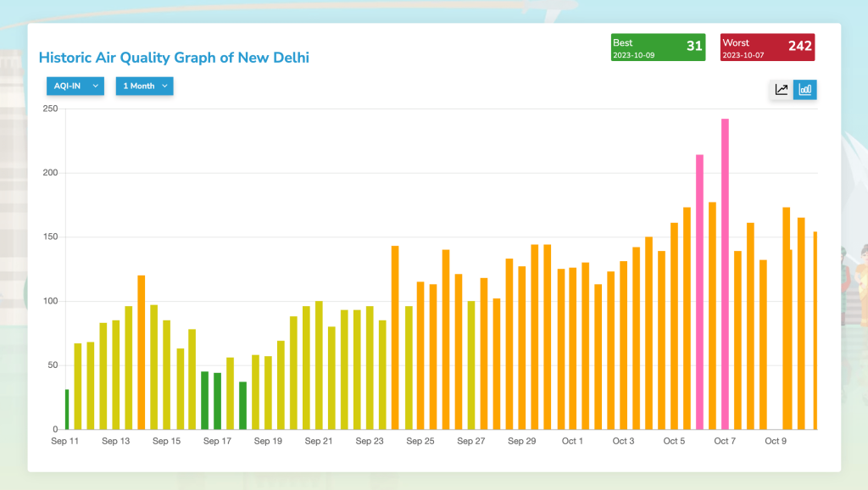This screenshot has width=868, height=490.
Task: Click the Oct 5 x-axis label
Action: pyautogui.click(x=674, y=442)
